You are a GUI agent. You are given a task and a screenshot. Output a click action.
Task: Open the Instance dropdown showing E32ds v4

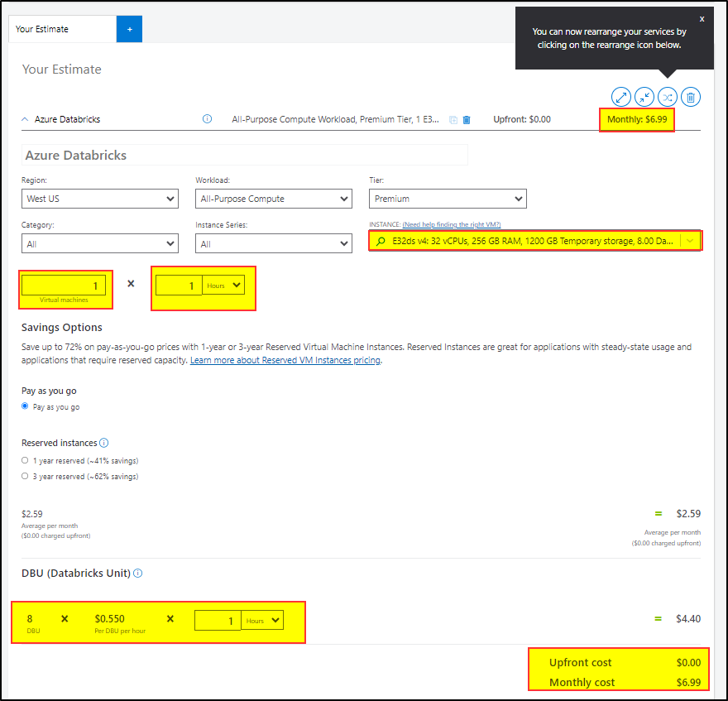pyautogui.click(x=534, y=241)
